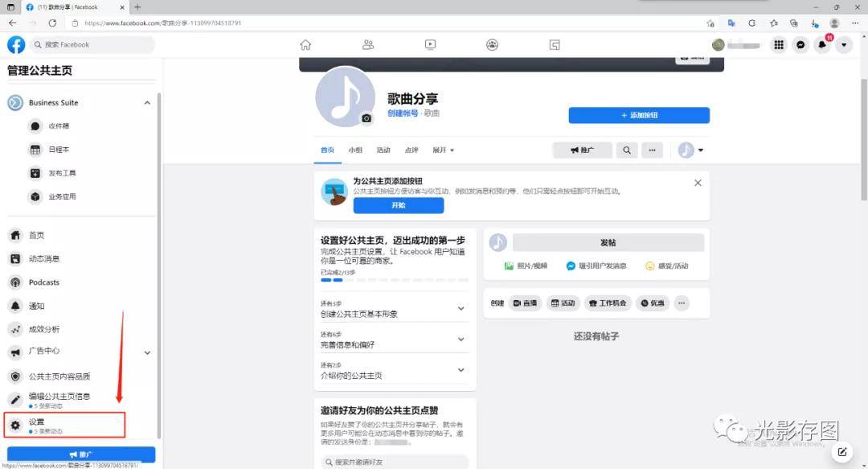Select the 小组 page tab
Image resolution: width=868 pixels, height=469 pixels.
(355, 150)
